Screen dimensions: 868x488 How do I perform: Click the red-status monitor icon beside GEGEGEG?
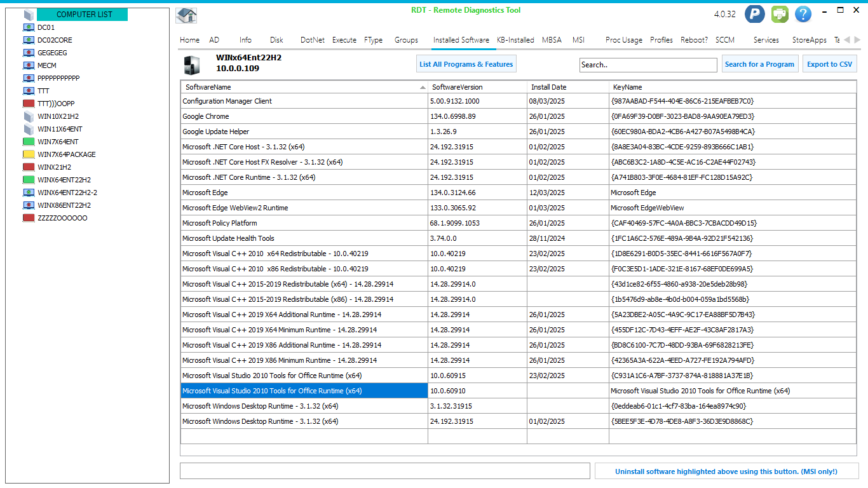29,53
